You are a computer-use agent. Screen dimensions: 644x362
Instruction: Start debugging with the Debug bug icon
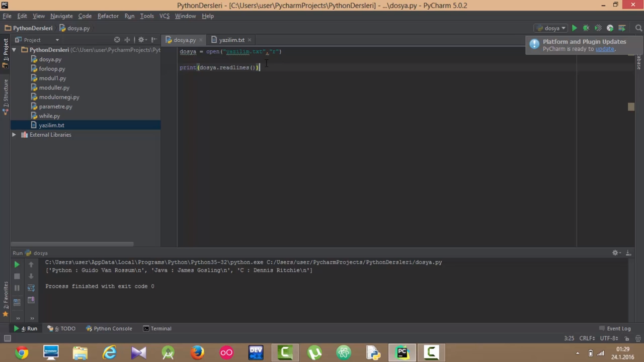[x=586, y=28]
